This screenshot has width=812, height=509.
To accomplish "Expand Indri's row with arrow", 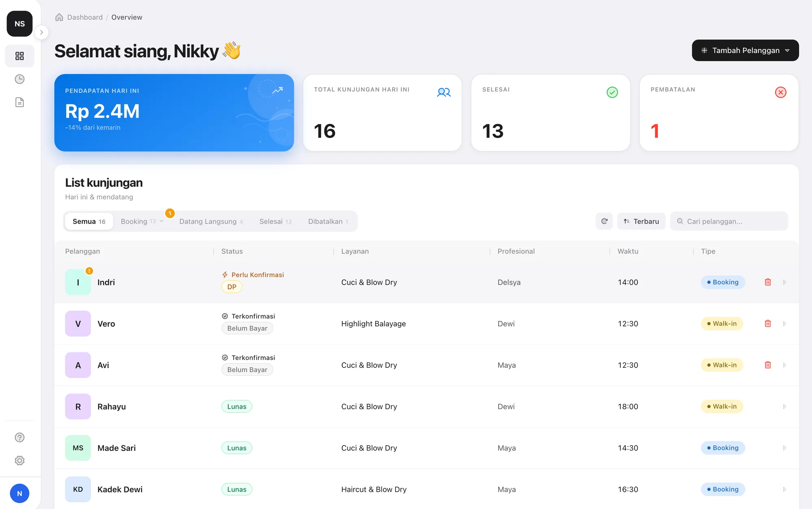I will (x=784, y=282).
